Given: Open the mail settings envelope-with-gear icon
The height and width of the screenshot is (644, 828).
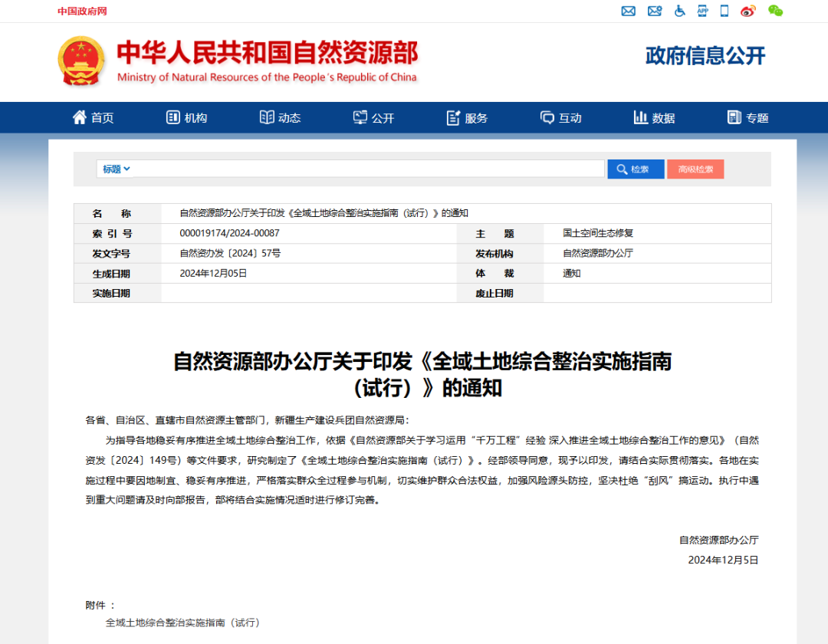Looking at the screenshot, I should tap(654, 11).
